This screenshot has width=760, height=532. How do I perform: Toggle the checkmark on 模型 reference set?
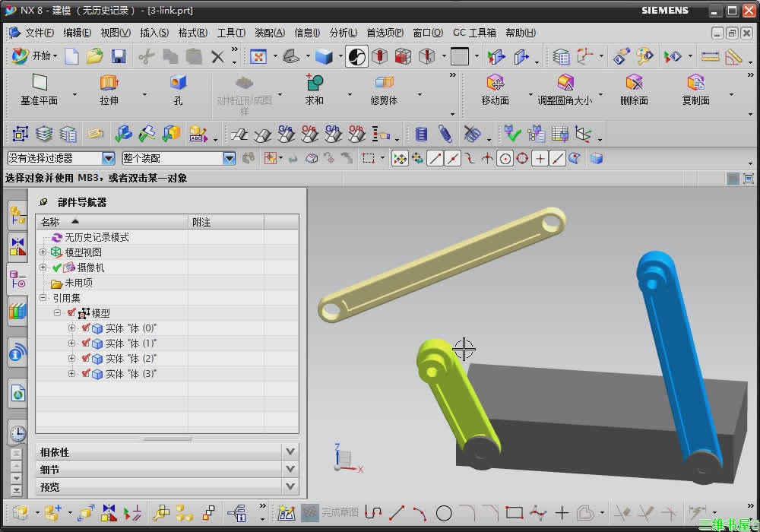click(71, 312)
